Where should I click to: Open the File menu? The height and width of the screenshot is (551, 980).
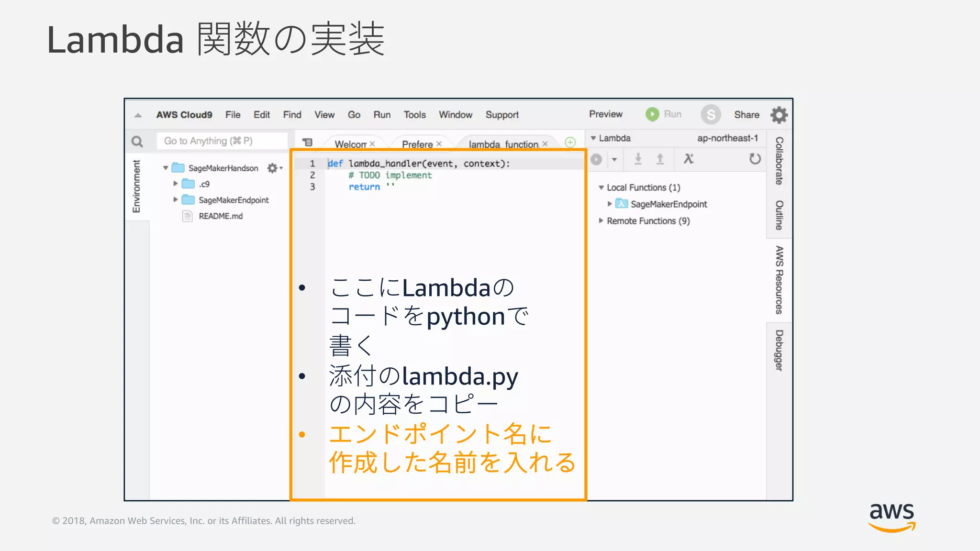(233, 115)
